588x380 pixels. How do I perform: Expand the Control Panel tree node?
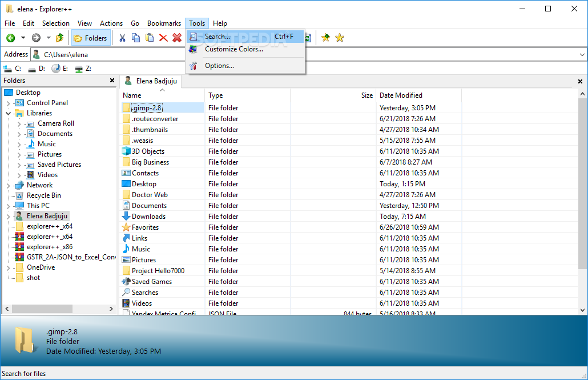pyautogui.click(x=8, y=103)
